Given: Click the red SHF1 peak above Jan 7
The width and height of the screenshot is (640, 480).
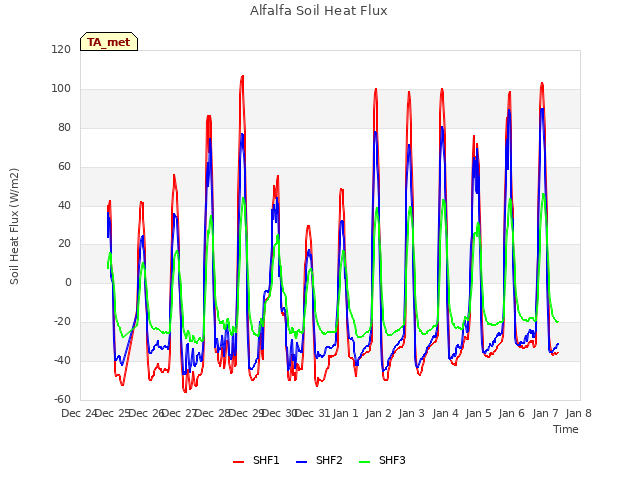Looking at the screenshot, I should click(542, 83).
